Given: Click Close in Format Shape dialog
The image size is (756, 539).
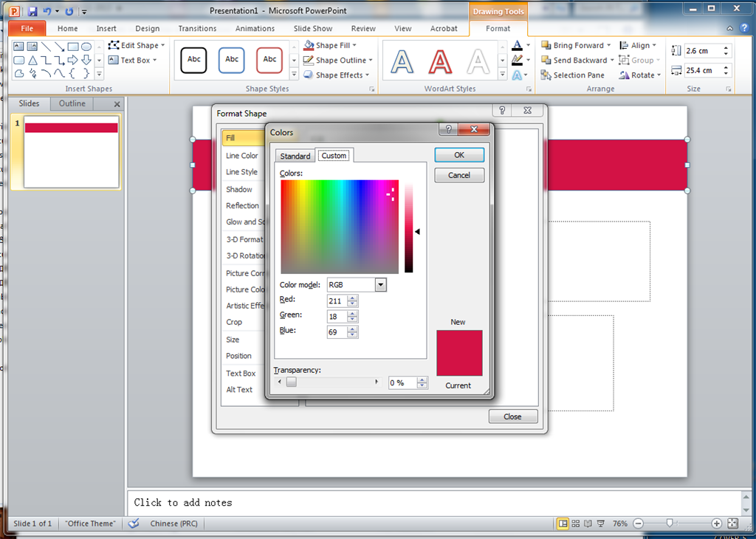Looking at the screenshot, I should (x=512, y=416).
